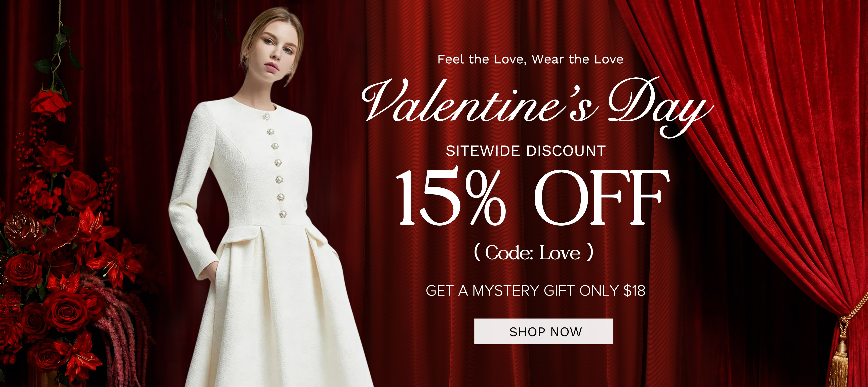The height and width of the screenshot is (387, 868).
Task: Click the Code: Love promo text
Action: 533,252
